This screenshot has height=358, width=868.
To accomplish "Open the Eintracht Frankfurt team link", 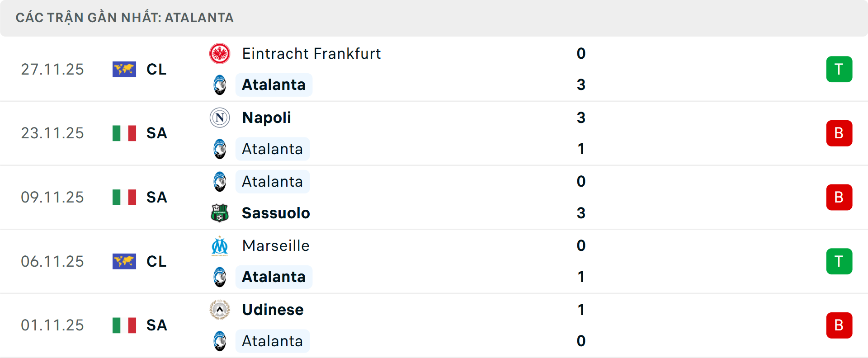I will tap(311, 54).
